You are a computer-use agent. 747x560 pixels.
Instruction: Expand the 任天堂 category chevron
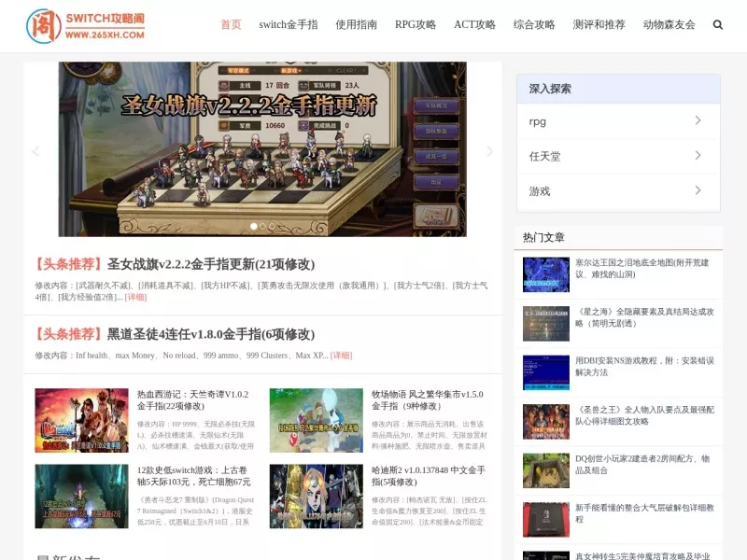click(698, 155)
